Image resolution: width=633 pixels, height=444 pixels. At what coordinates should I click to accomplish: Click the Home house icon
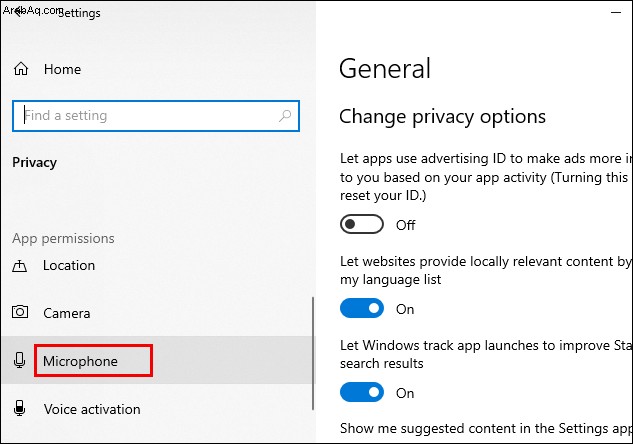[x=21, y=69]
